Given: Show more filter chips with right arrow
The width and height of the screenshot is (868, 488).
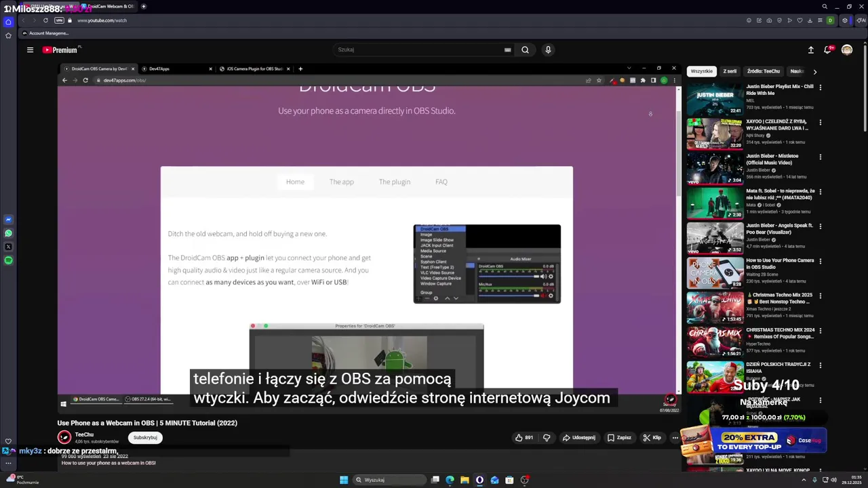Looking at the screenshot, I should 814,71.
